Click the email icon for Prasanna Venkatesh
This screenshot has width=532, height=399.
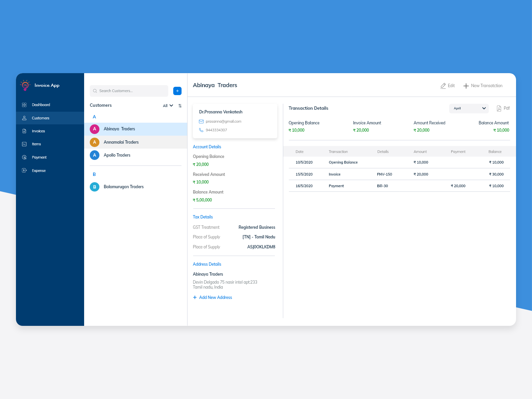pyautogui.click(x=201, y=121)
